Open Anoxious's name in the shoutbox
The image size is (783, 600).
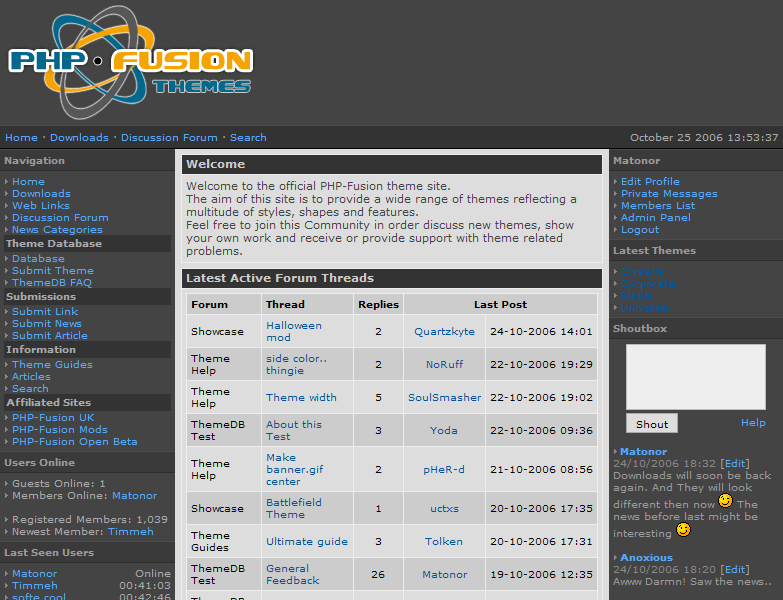pyautogui.click(x=646, y=558)
